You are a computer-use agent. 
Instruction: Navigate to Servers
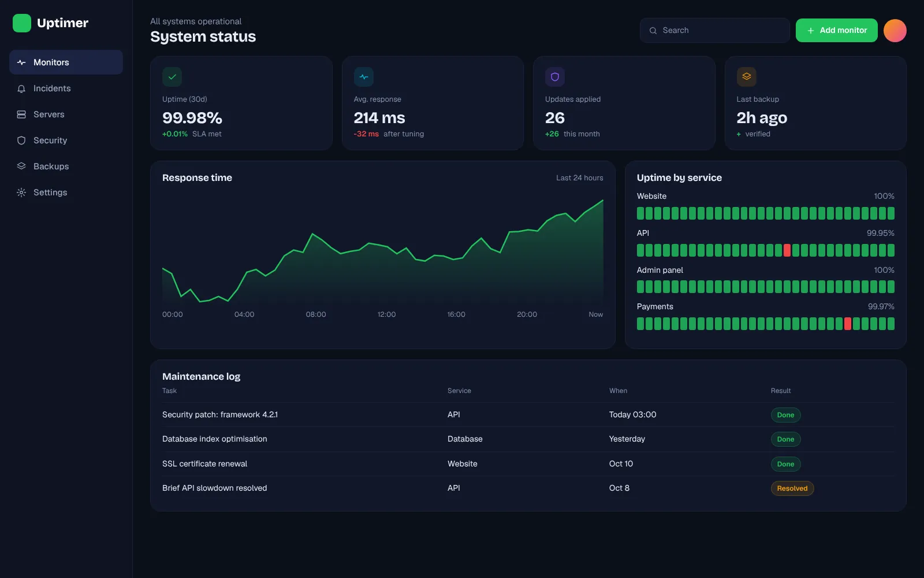click(x=66, y=114)
